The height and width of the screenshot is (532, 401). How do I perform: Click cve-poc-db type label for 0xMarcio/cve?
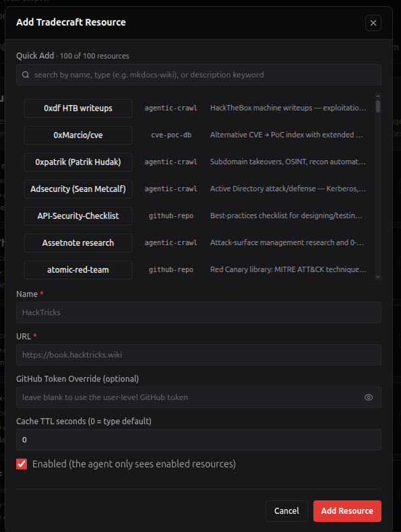tap(171, 135)
